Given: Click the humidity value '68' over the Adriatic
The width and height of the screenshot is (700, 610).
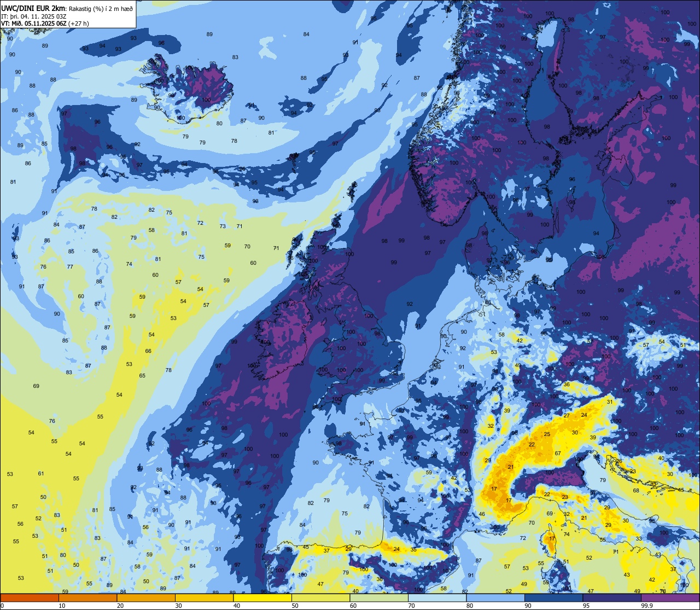Looking at the screenshot, I should [636, 490].
